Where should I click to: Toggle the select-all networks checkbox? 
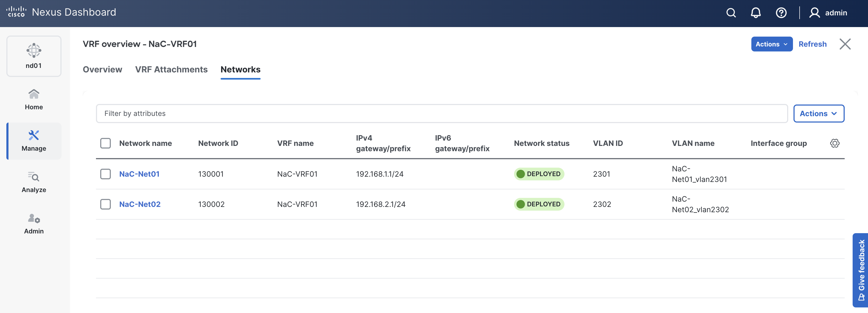click(x=106, y=143)
